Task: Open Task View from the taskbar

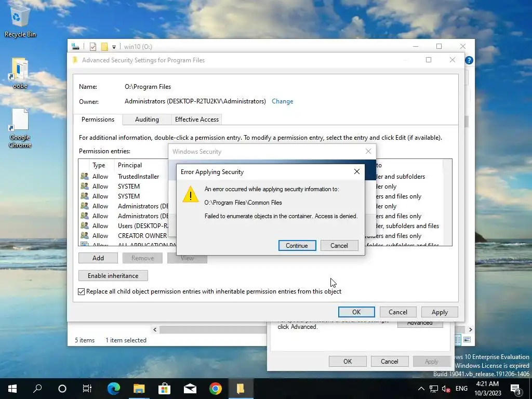Action: [x=87, y=389]
